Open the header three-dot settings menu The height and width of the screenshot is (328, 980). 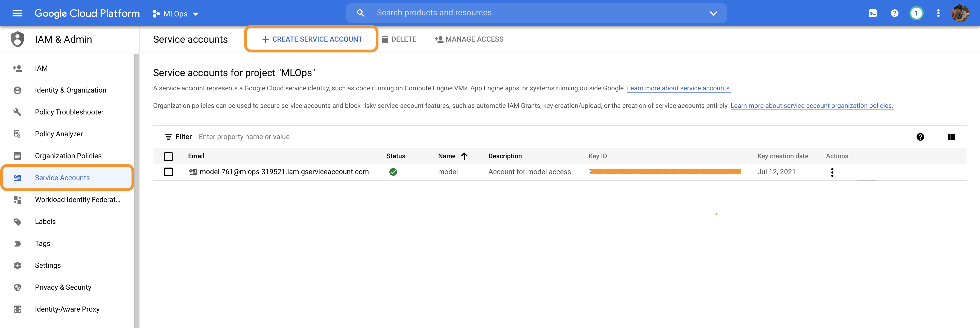pos(938,13)
